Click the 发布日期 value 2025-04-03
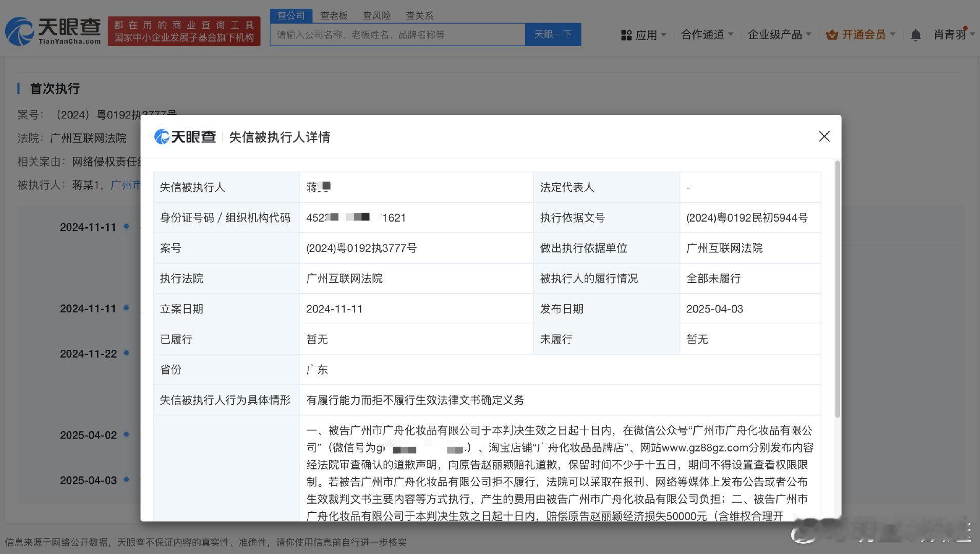Image resolution: width=980 pixels, height=554 pixels. [x=714, y=309]
